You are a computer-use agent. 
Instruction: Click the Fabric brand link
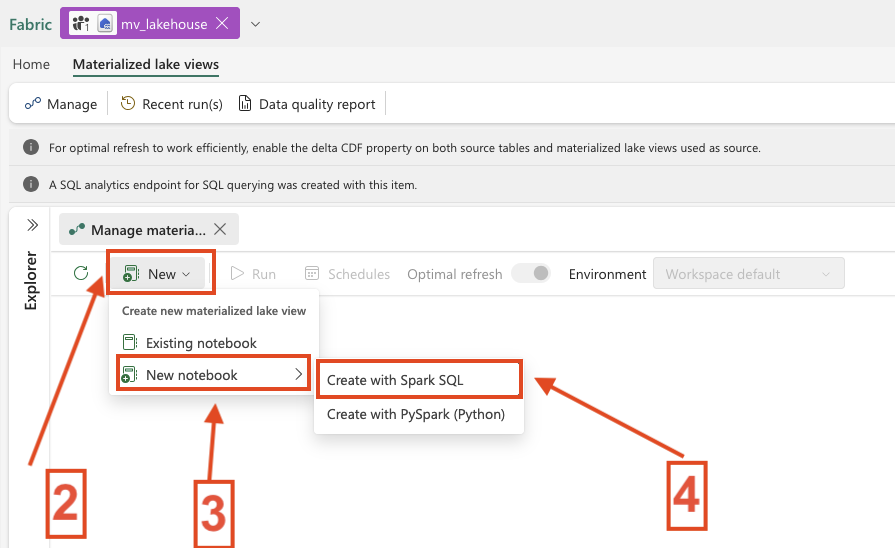click(x=30, y=24)
